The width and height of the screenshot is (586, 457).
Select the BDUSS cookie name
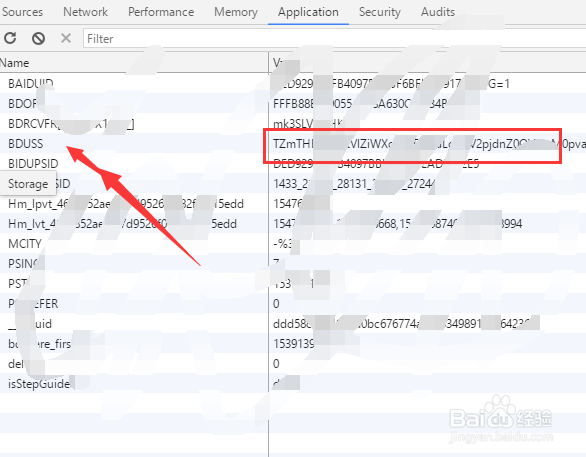26,143
